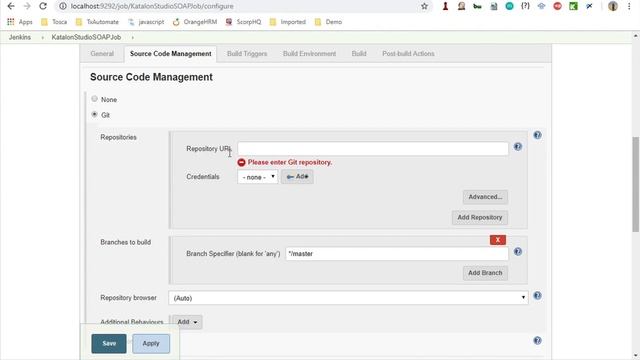Reload the page with the refresh icon

(43, 6)
